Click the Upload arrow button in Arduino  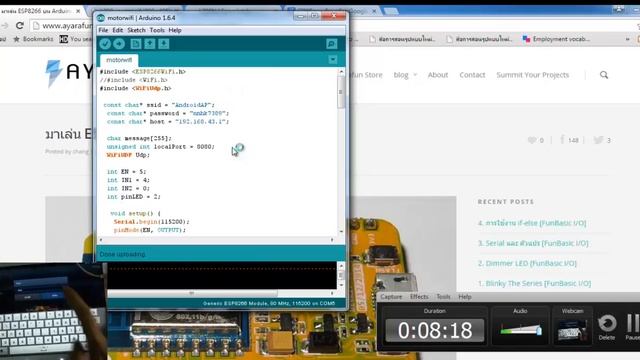coord(119,44)
